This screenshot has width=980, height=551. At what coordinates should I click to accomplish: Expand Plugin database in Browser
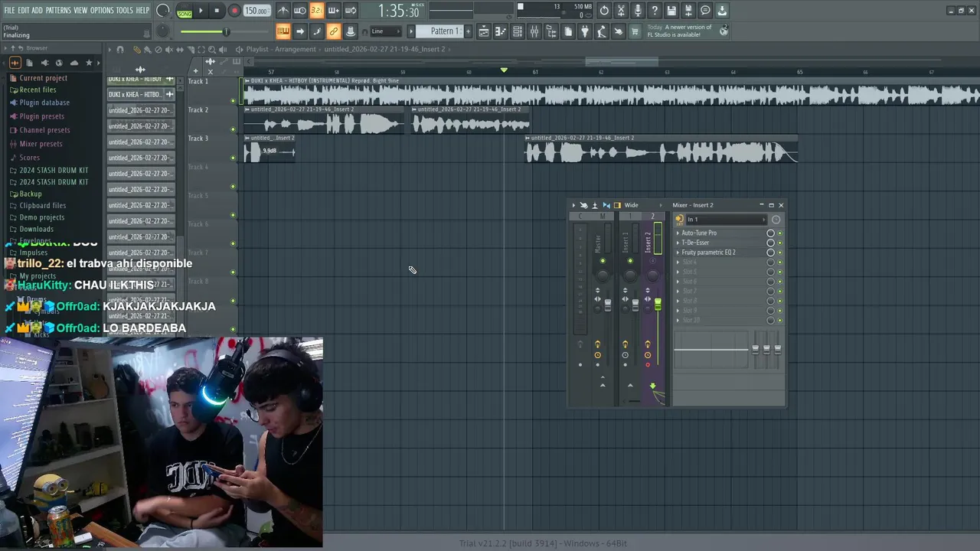click(x=44, y=103)
